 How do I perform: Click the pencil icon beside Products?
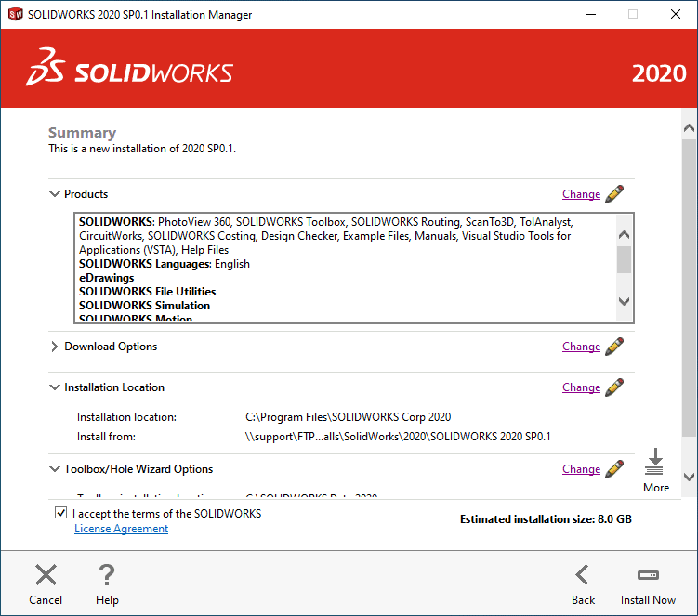[614, 194]
